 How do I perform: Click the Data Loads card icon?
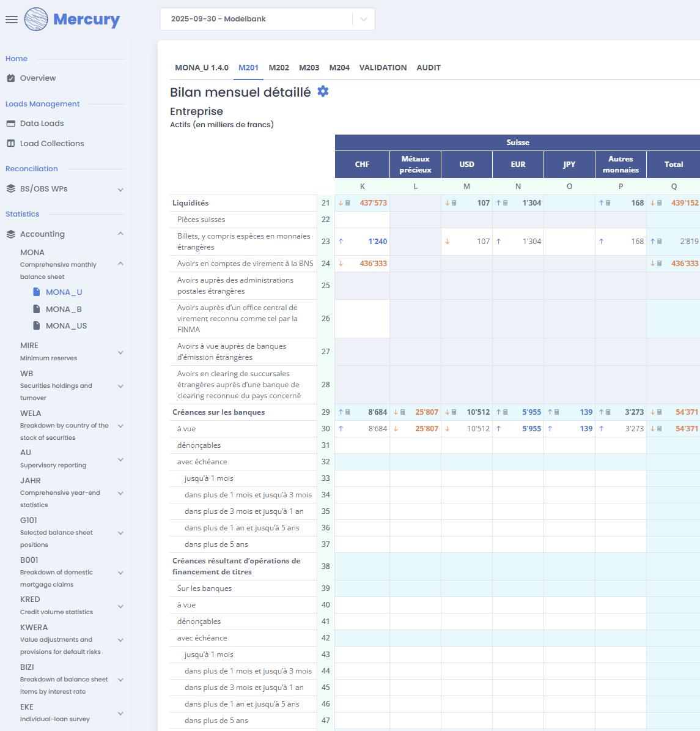click(x=11, y=124)
